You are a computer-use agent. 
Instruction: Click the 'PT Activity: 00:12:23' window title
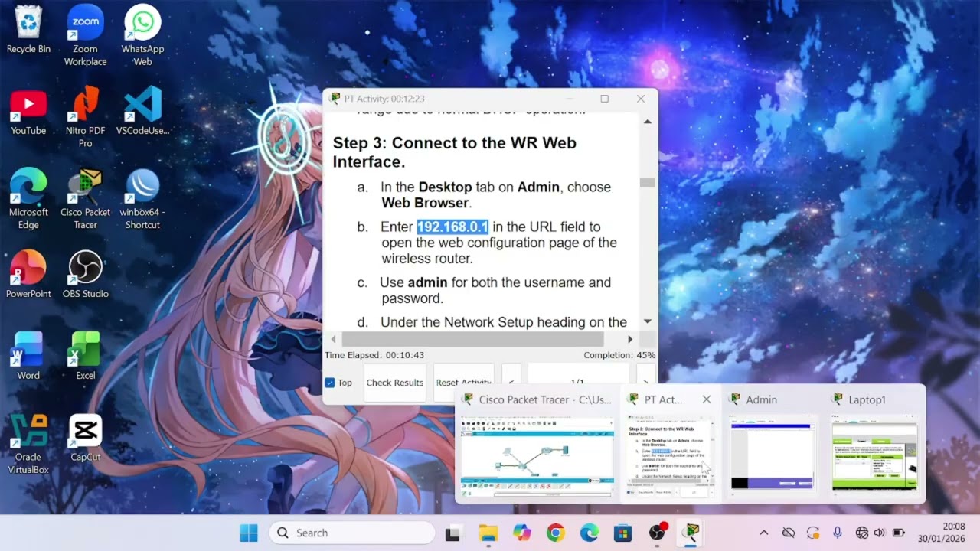pos(384,99)
